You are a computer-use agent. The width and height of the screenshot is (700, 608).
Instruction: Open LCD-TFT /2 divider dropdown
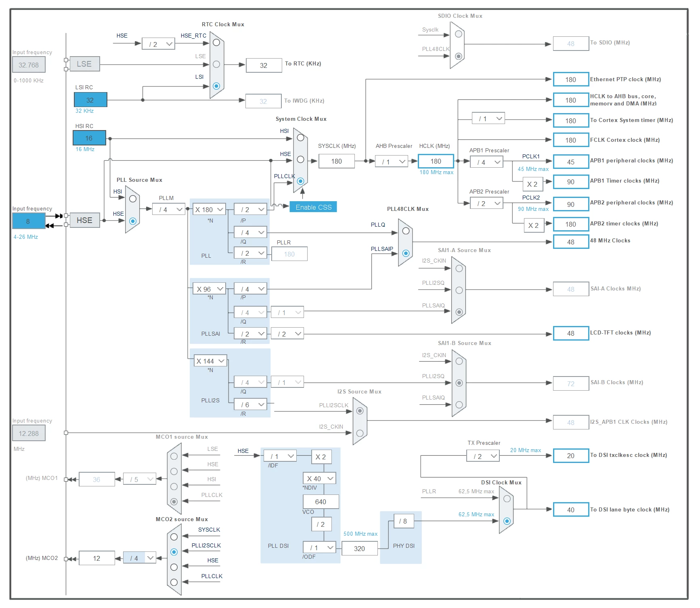(287, 334)
